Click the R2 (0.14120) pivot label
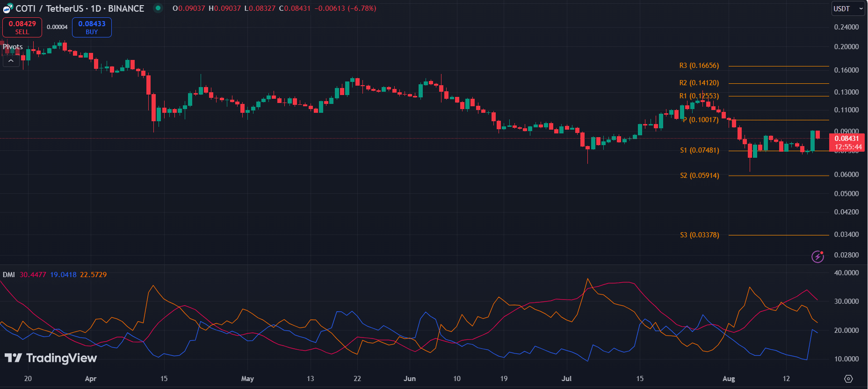The image size is (868, 389). click(699, 83)
